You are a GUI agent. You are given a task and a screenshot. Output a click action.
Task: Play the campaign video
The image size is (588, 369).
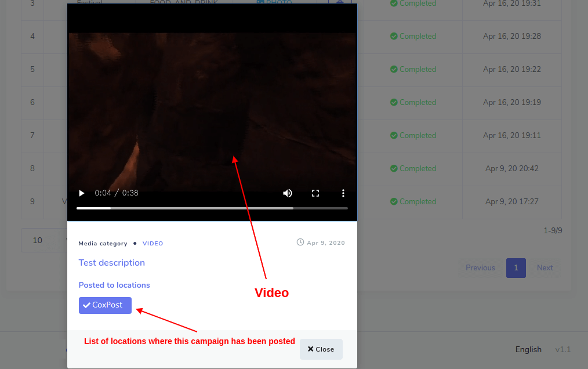[82, 193]
